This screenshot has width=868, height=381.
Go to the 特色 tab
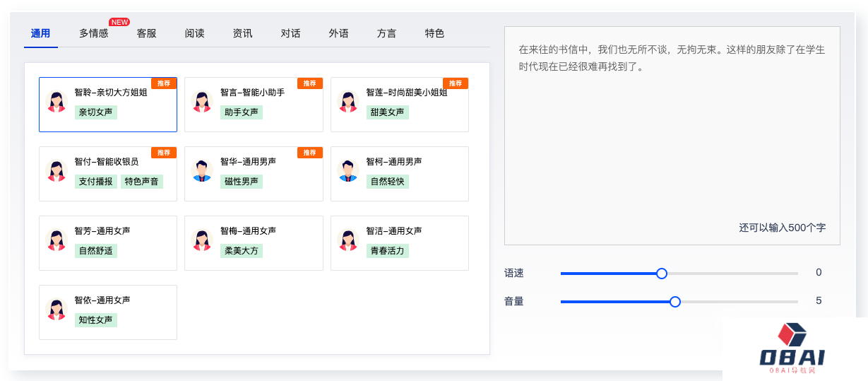[434, 33]
